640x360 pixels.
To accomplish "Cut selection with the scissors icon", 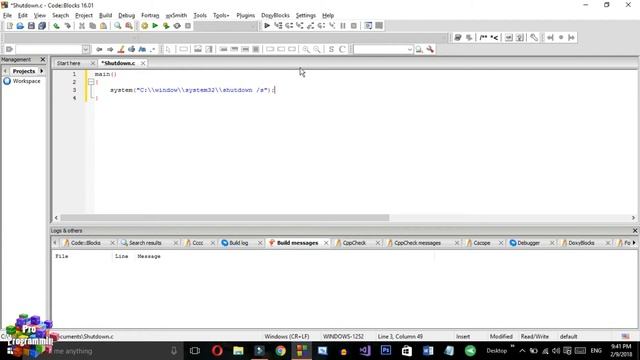I will tap(82, 26).
